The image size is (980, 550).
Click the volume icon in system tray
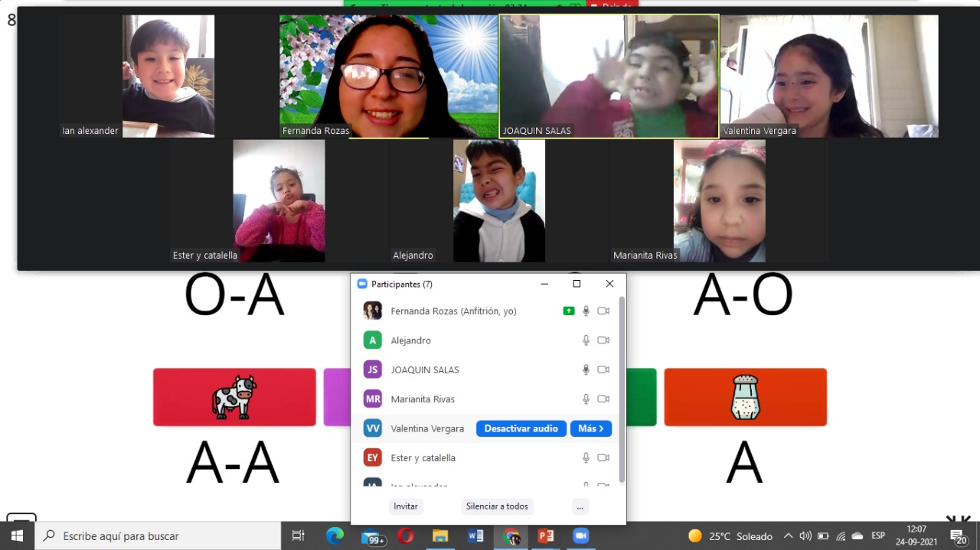805,536
